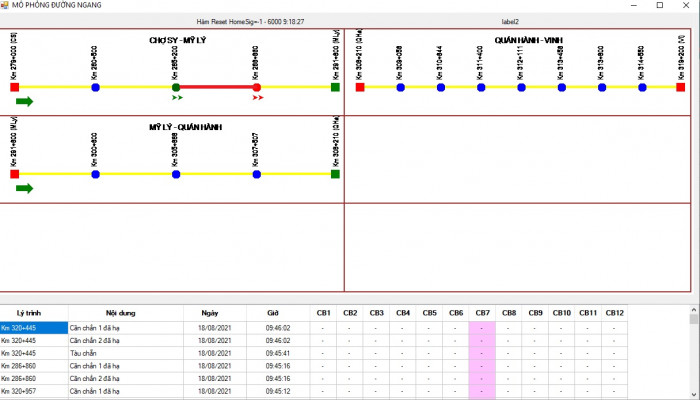
Task: Click the red crossing marker at Km 286+860
Action: coord(257,88)
